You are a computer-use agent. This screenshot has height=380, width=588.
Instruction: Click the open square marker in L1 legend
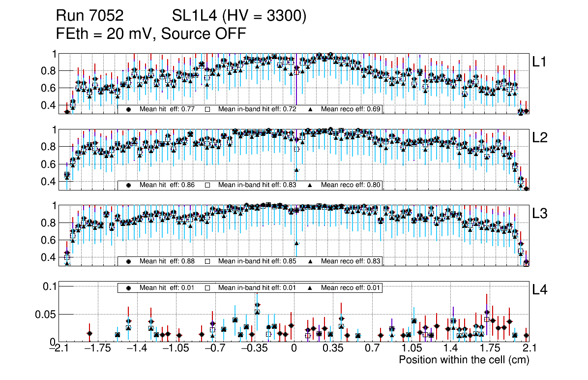coord(207,109)
